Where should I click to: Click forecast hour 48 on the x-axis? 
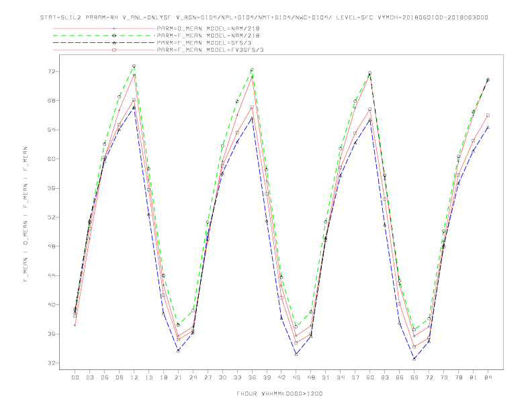(311, 377)
